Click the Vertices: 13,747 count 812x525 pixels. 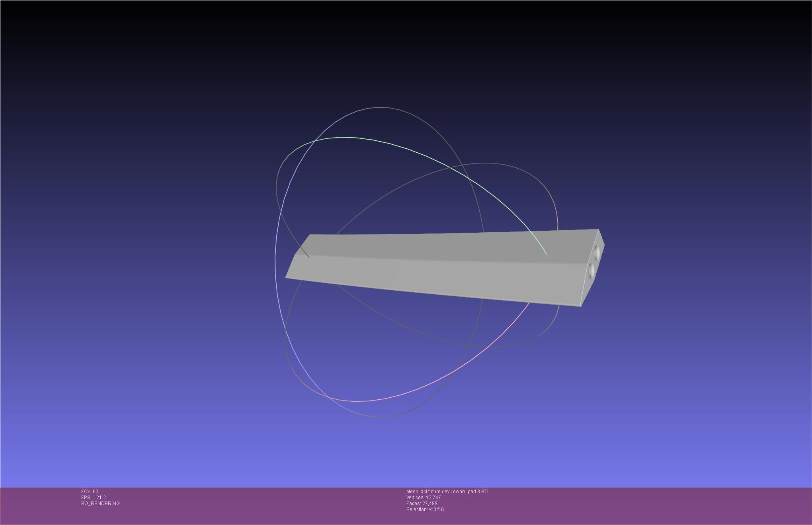click(424, 498)
